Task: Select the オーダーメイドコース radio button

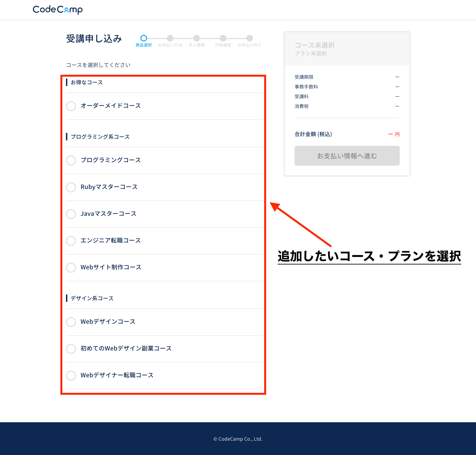Action: [x=71, y=106]
